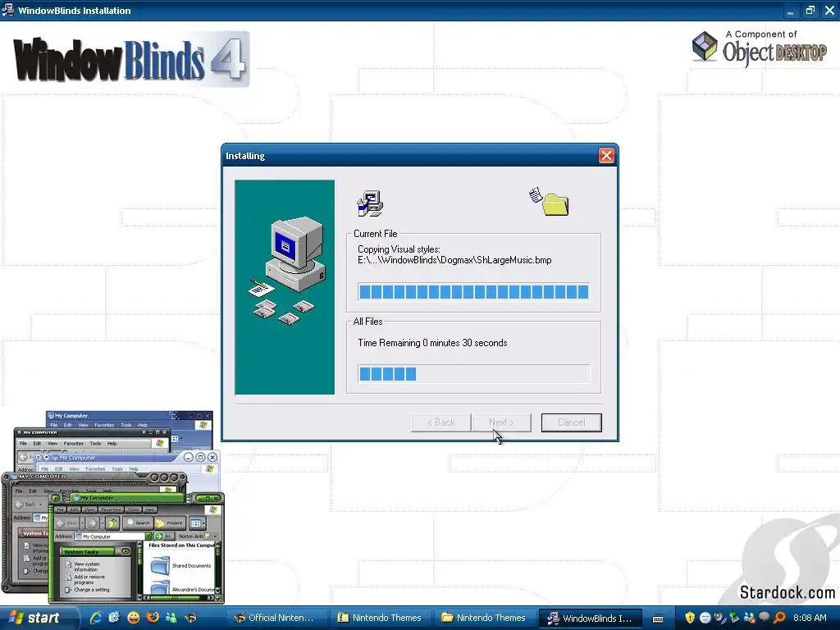Click the grey speech bubble tray icon
840x630 pixels.
coord(765,617)
